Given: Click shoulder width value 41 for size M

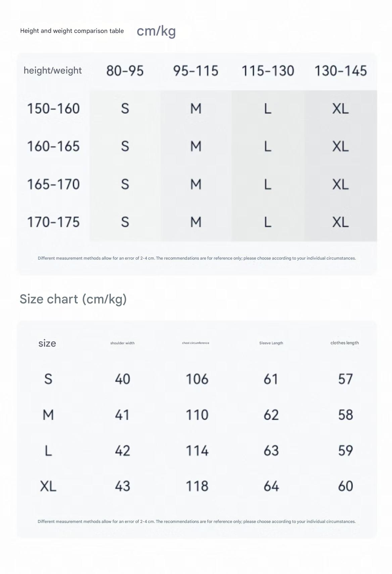Looking at the screenshot, I should 122,415.
